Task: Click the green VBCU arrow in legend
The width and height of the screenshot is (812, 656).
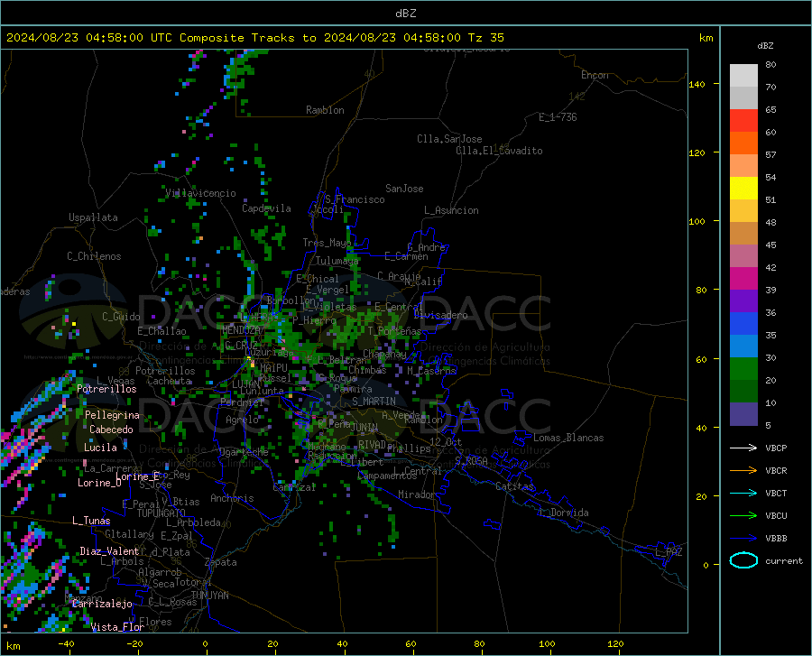Action: [x=743, y=516]
